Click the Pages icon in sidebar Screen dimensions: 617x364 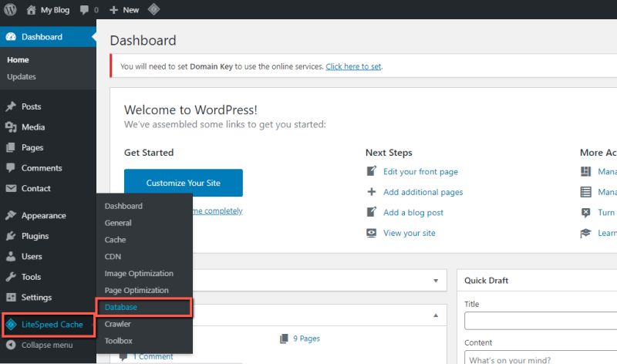click(11, 147)
